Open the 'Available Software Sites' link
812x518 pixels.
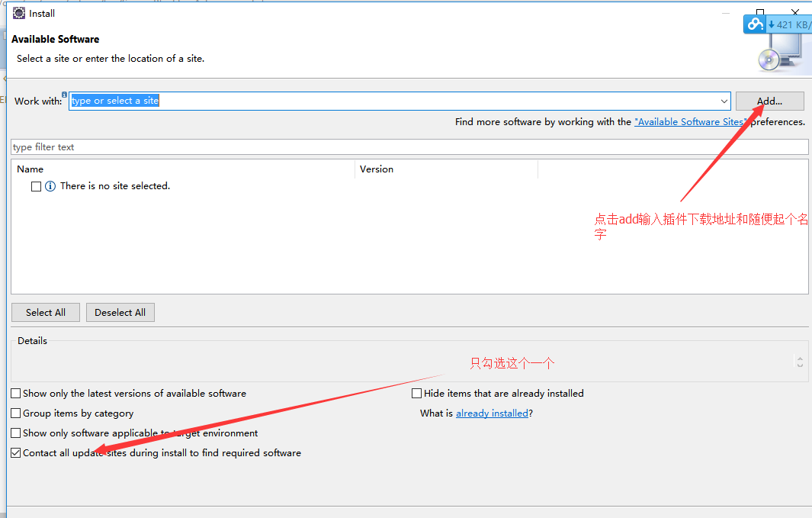[690, 122]
